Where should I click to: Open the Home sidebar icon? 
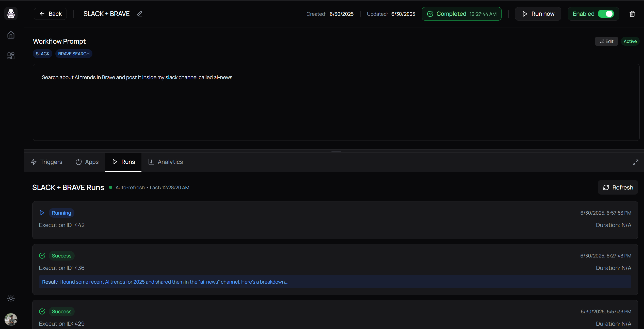(11, 35)
